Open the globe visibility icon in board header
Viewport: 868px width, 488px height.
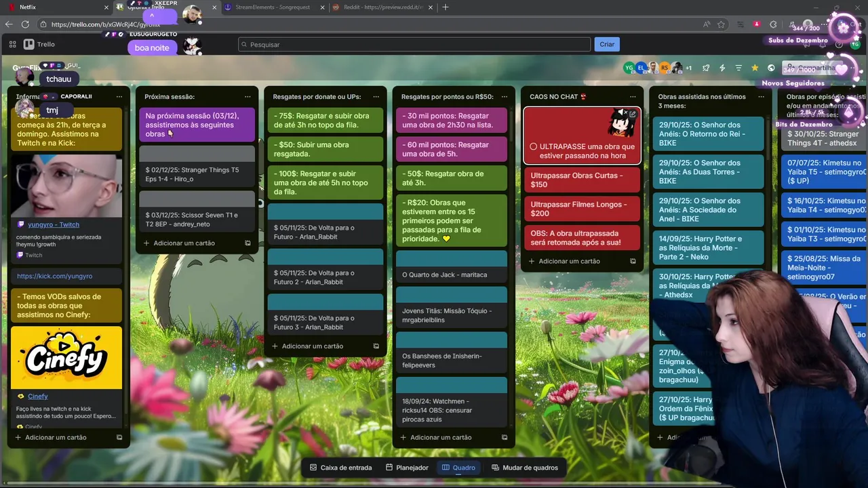[x=771, y=68]
